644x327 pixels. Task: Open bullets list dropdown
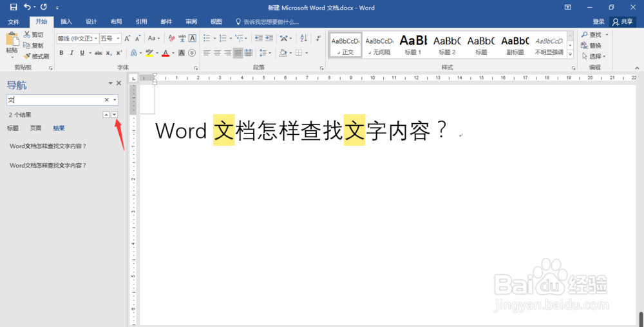(214, 38)
